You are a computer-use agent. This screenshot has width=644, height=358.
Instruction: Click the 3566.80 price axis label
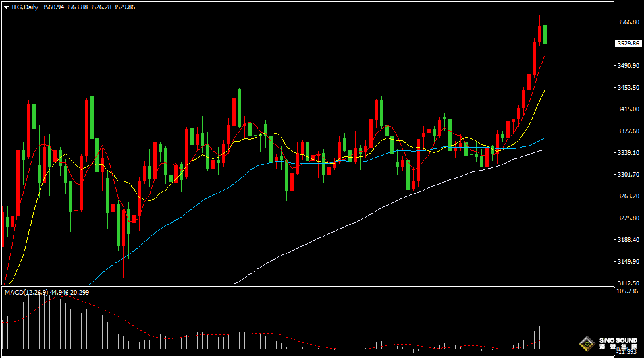tap(628, 22)
